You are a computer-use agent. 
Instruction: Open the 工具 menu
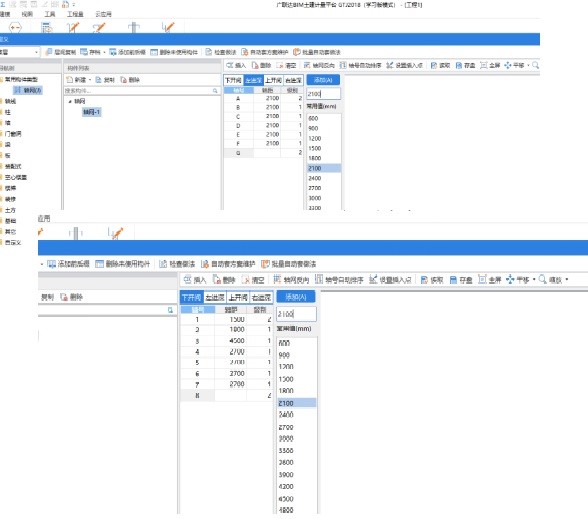pyautogui.click(x=50, y=14)
